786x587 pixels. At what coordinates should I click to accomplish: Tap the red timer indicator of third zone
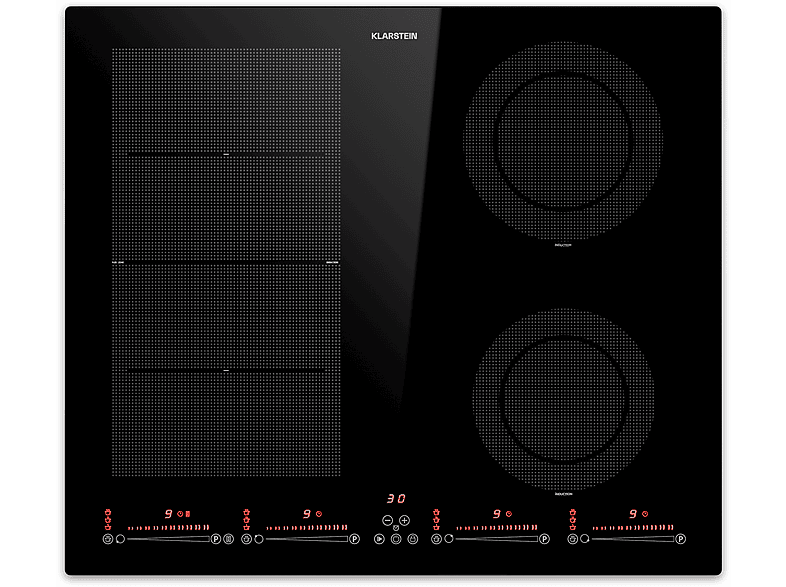(x=509, y=514)
